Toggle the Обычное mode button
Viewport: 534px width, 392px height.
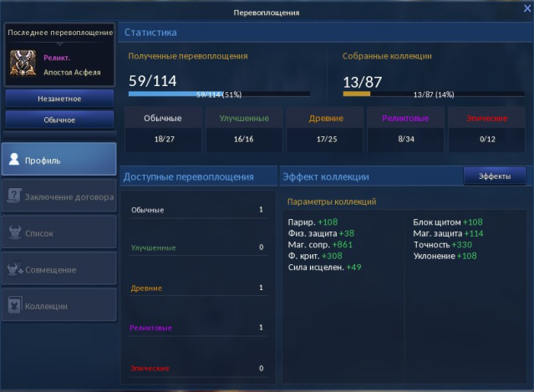[59, 120]
